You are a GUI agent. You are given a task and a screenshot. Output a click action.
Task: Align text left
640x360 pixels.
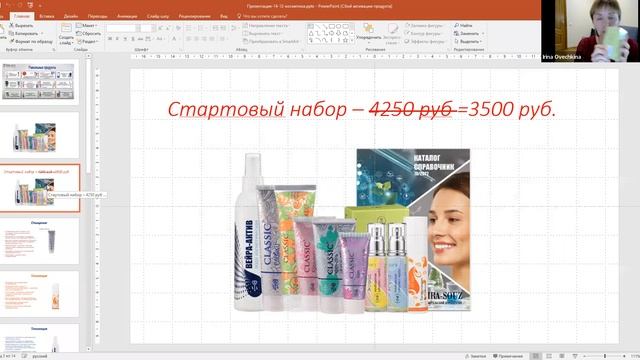click(189, 39)
